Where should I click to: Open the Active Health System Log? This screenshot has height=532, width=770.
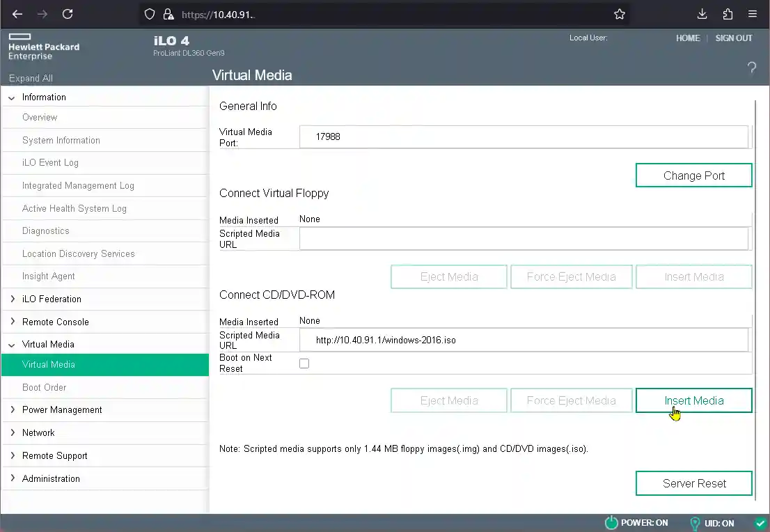click(105, 208)
